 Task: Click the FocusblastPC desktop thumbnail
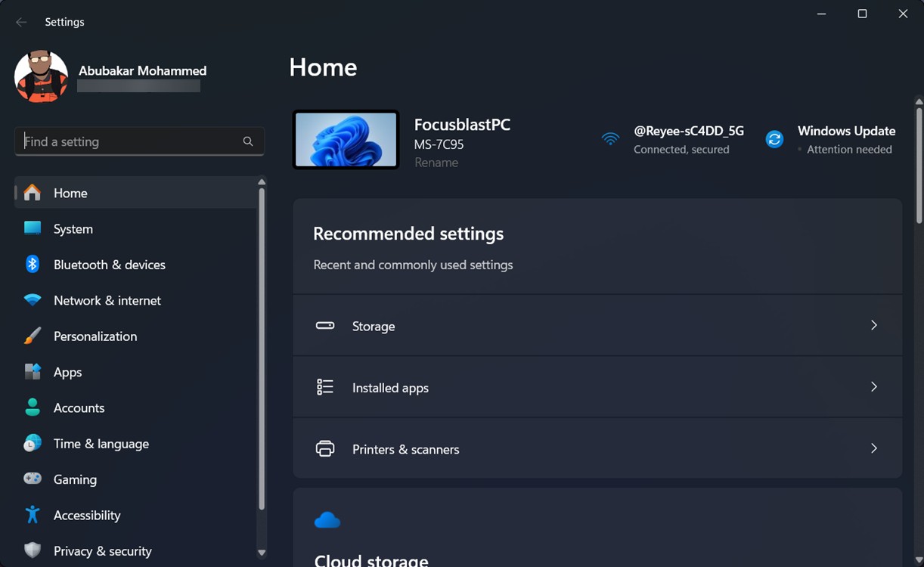click(x=346, y=140)
